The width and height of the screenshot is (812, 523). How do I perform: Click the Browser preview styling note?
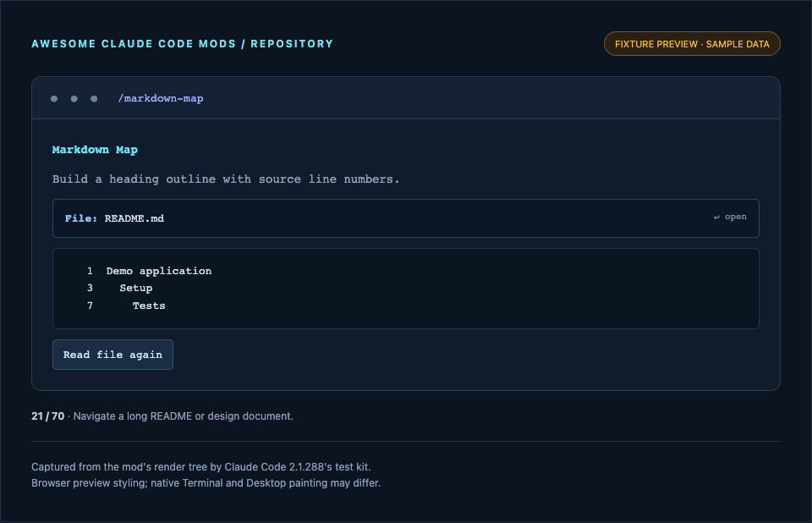[206, 483]
